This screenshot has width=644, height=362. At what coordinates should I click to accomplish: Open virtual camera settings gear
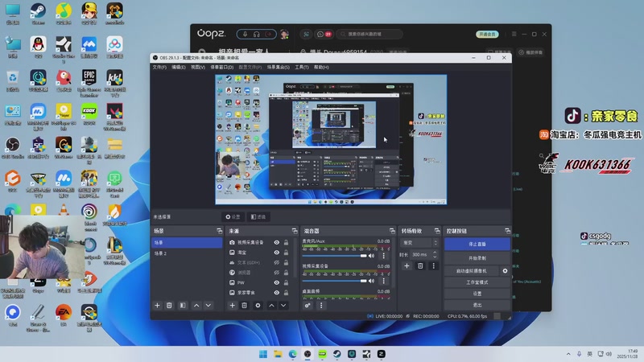point(505,271)
